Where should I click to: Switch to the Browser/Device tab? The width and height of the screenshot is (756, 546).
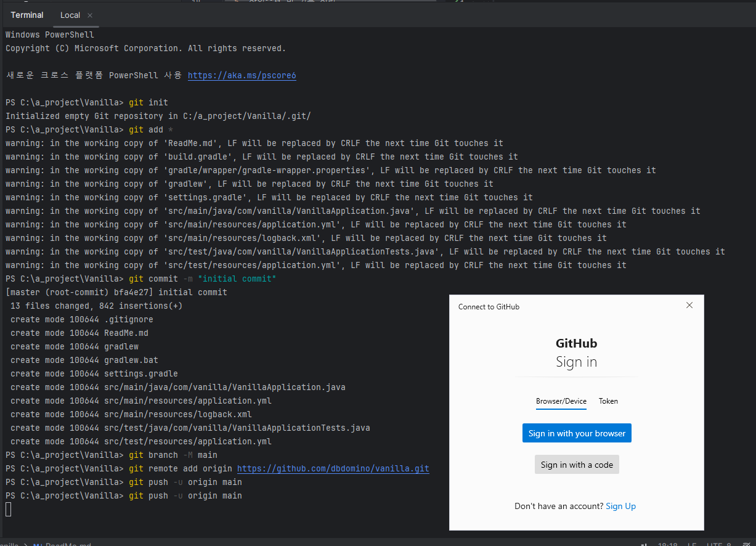pos(561,401)
